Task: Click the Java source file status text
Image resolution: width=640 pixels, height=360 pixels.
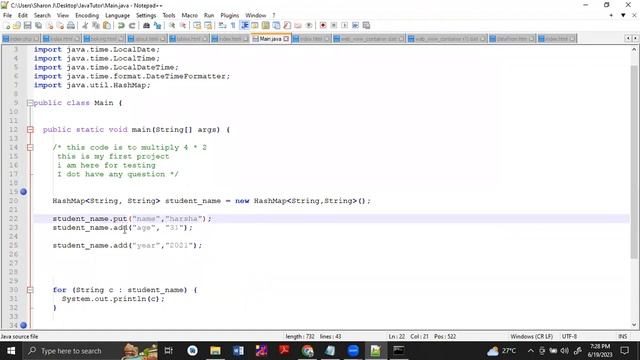Action: 19,337
